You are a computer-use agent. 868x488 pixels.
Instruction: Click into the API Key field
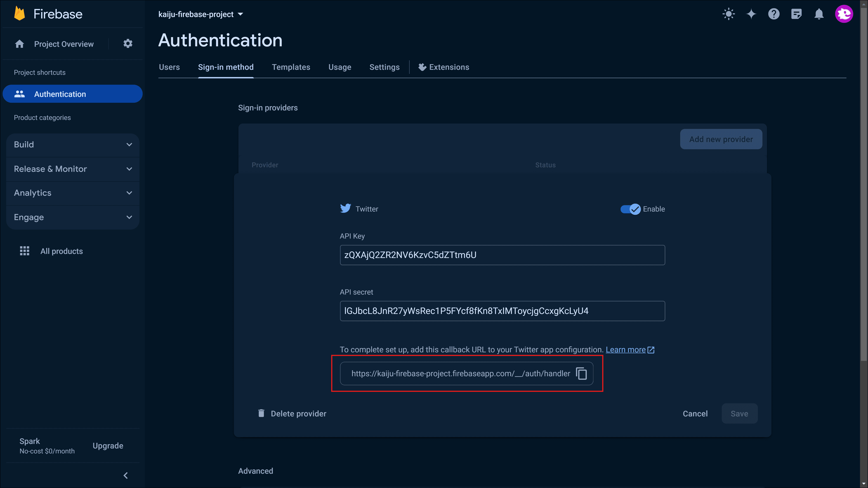coord(502,255)
